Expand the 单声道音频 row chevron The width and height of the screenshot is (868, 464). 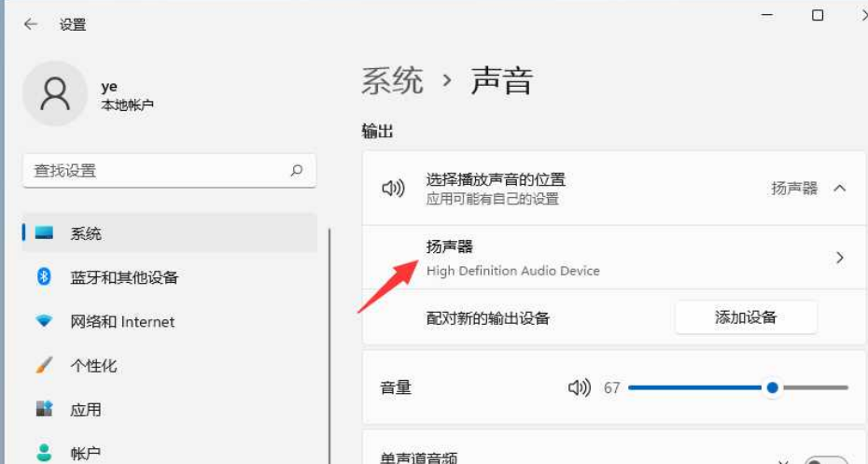(783, 460)
